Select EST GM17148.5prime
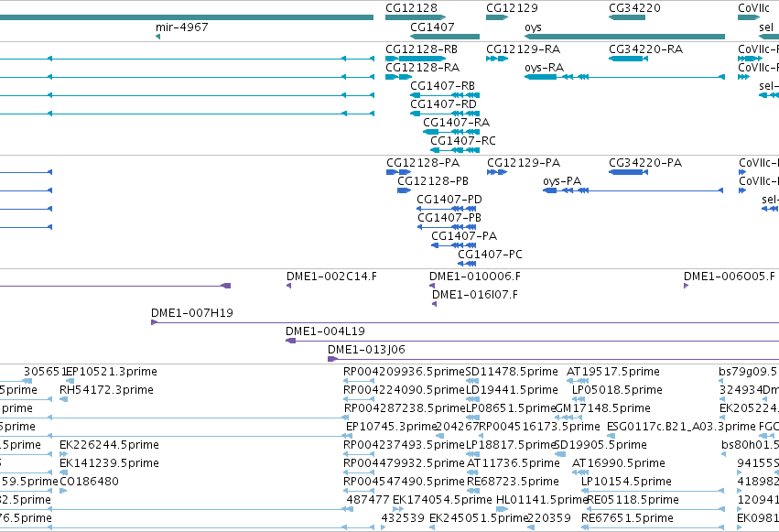779x532 pixels. pyautogui.click(x=602, y=408)
